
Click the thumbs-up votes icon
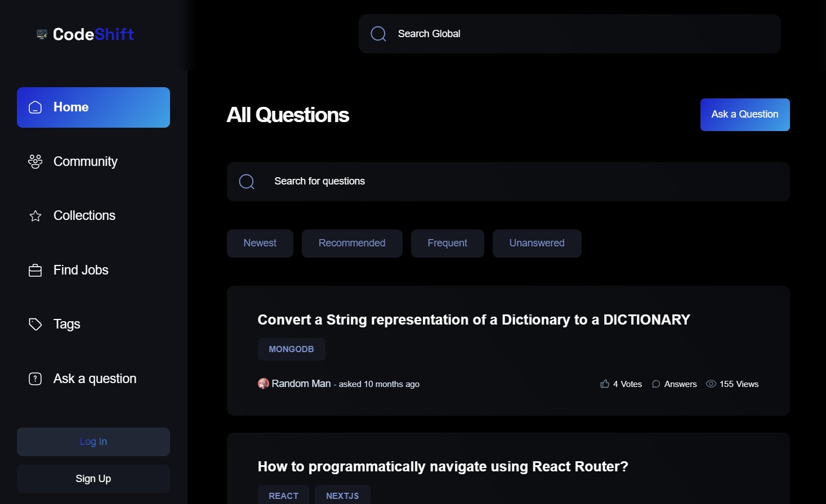(x=605, y=384)
